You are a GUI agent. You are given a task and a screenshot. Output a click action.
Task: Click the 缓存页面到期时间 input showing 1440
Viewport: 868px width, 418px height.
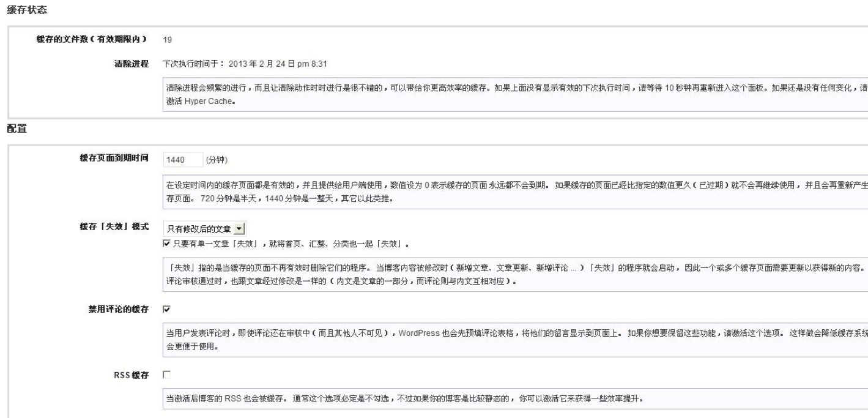click(182, 160)
